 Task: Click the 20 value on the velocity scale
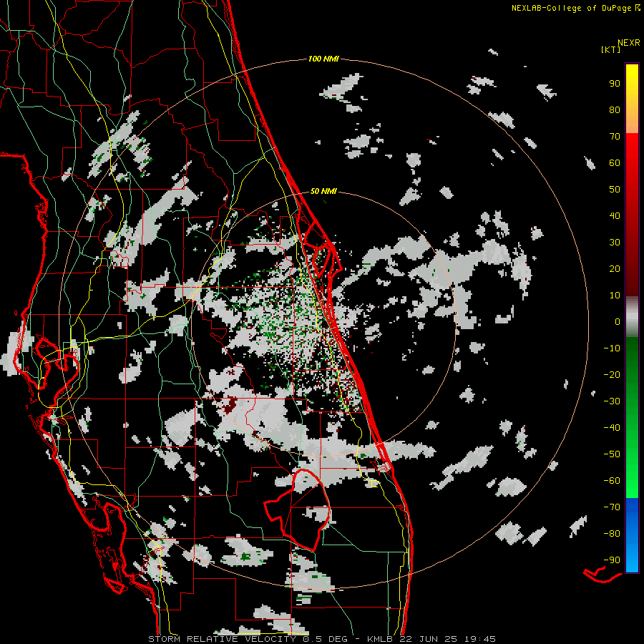(615, 269)
